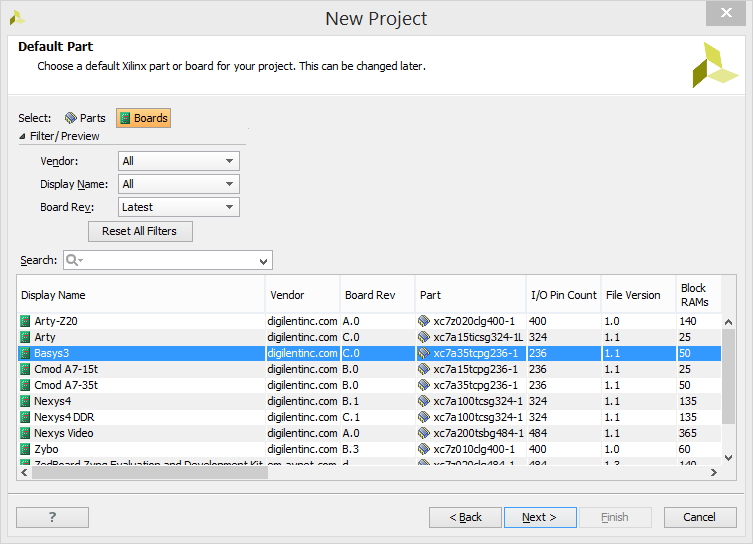Click chip icon beside xc7a15ticsg324-1L
Image resolution: width=753 pixels, height=544 pixels.
(x=424, y=337)
